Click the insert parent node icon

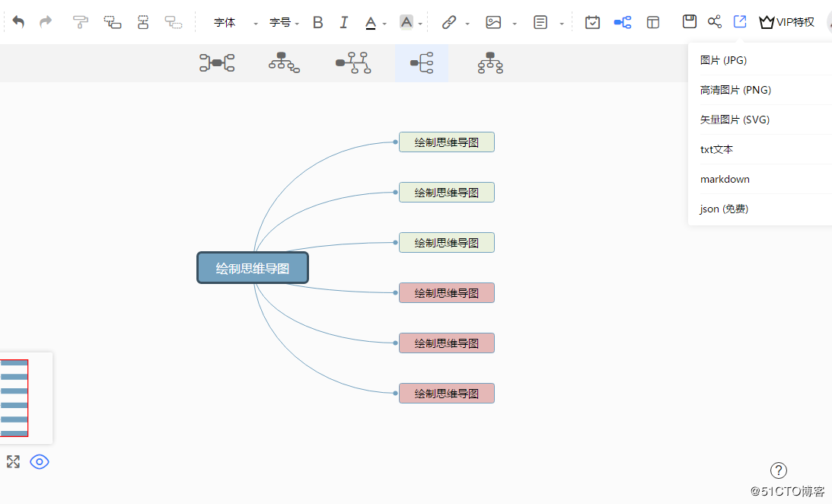coord(143,22)
